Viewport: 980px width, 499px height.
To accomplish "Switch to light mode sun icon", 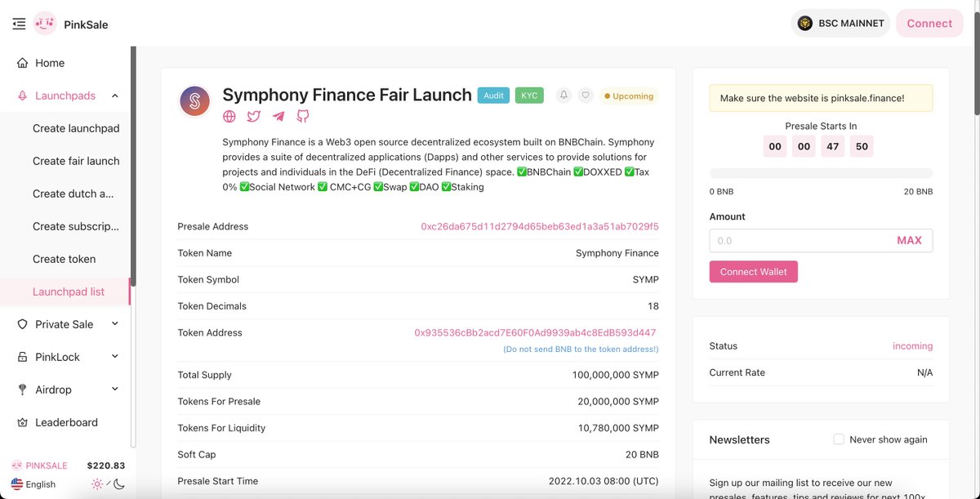I will pos(97,484).
